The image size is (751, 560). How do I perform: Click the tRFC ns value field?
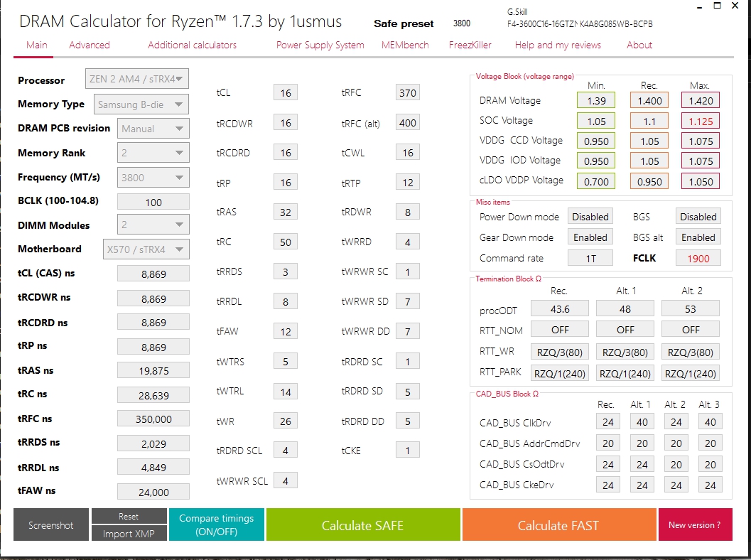[153, 419]
